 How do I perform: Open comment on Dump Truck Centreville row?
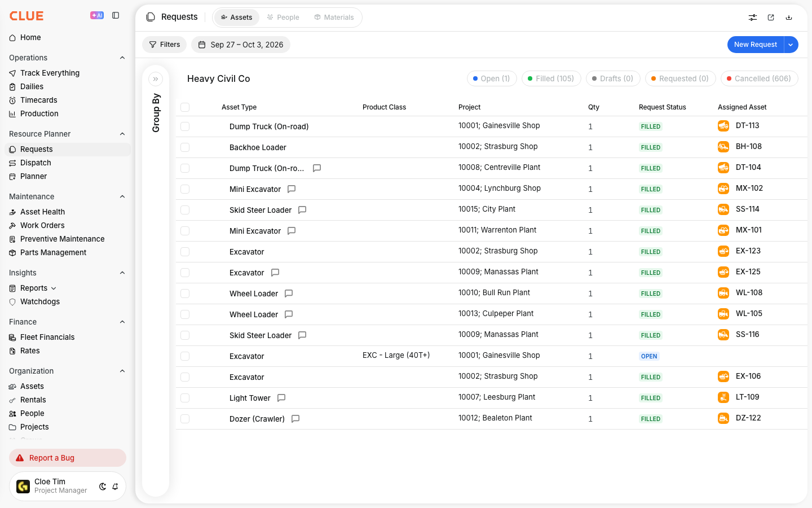pyautogui.click(x=317, y=168)
